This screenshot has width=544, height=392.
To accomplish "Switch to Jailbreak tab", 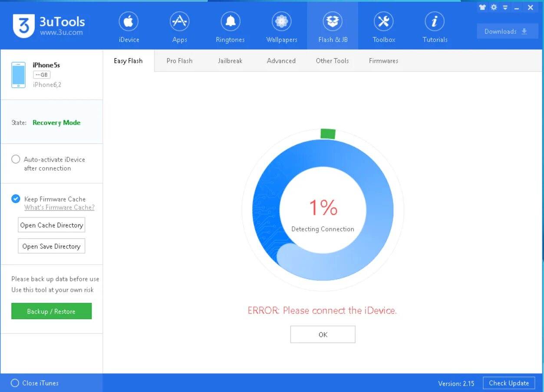I will (x=230, y=61).
